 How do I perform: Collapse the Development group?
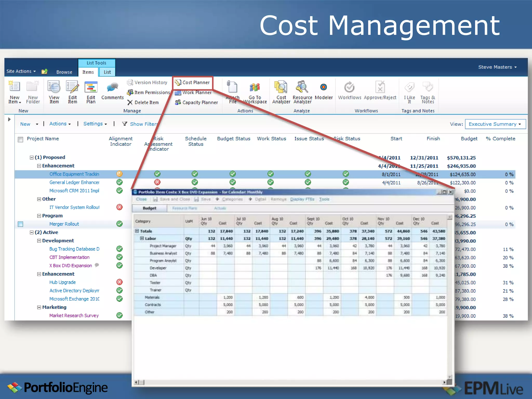39,241
